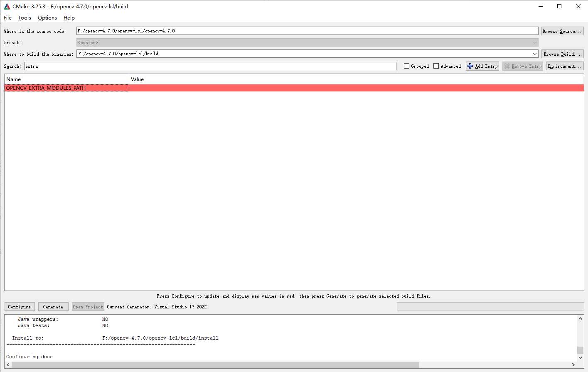Click Browse Source to pick source folder
Image resolution: width=588 pixels, height=372 pixels.
click(562, 30)
